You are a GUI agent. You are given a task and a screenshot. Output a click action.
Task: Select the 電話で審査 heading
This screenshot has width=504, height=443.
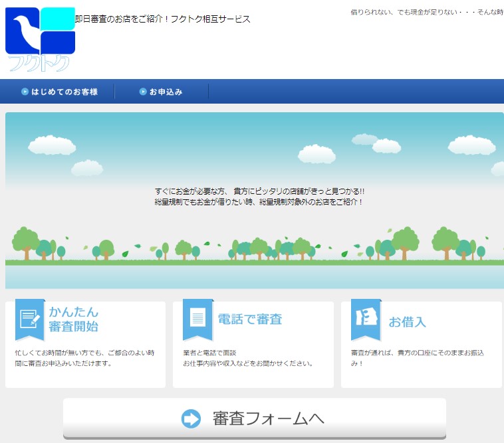click(250, 319)
